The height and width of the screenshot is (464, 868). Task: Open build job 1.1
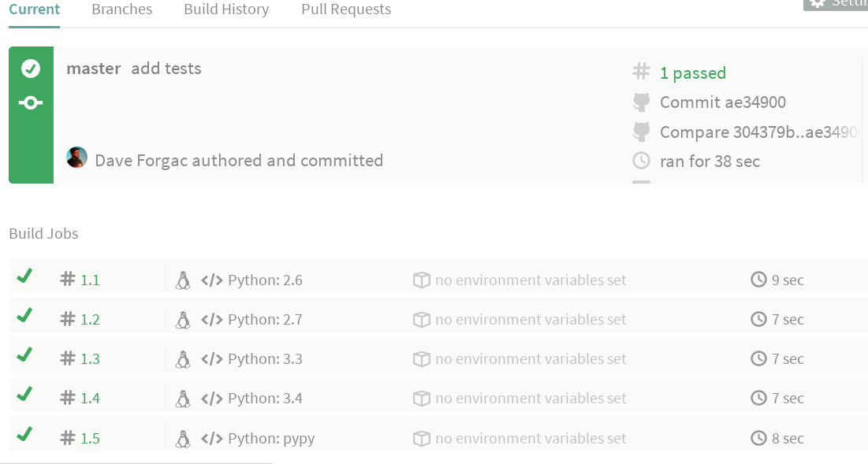90,280
